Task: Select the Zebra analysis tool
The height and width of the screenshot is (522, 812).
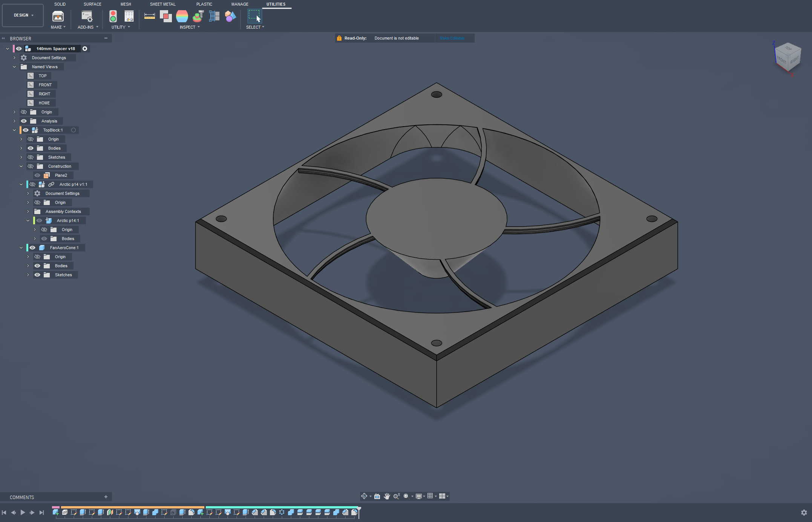Action: 182,16
